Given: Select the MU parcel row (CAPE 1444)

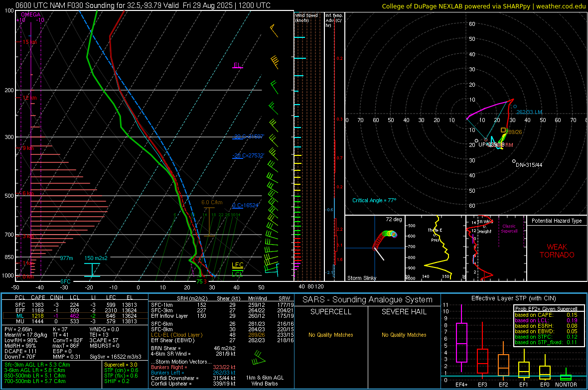Looking at the screenshot, I should click(75, 321).
